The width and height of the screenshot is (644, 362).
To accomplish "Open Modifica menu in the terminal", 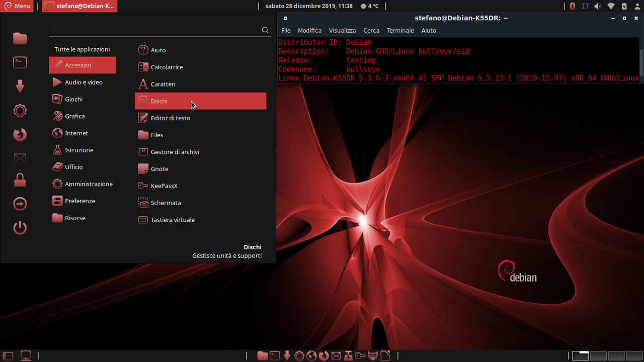I will coord(309,31).
